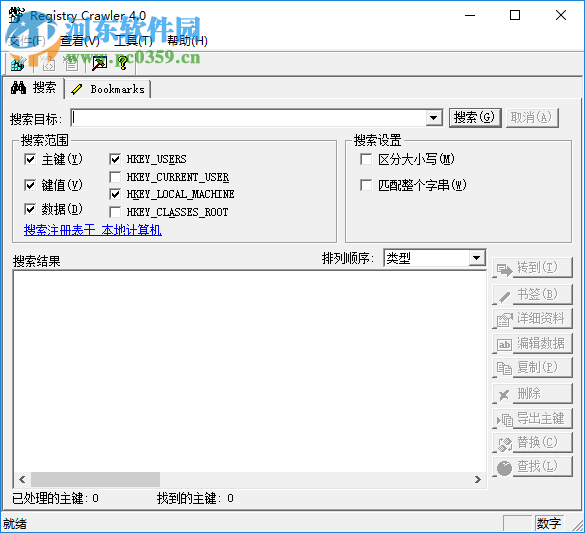Click the 详细资料 button

point(532,319)
